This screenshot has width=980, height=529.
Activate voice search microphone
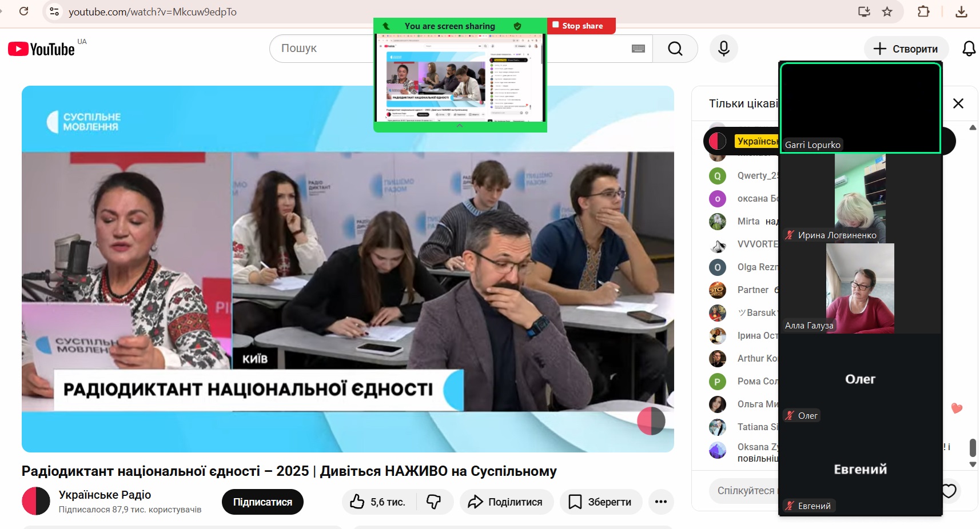pos(723,49)
